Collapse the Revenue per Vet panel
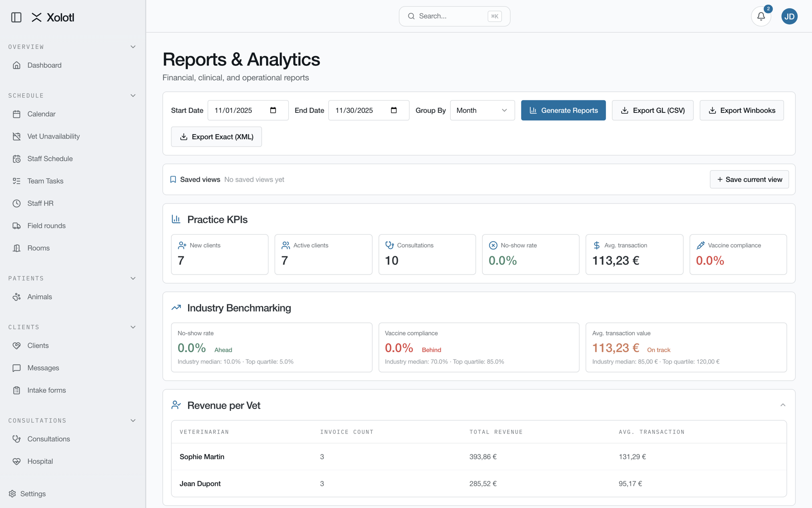The height and width of the screenshot is (508, 812). pyautogui.click(x=783, y=405)
